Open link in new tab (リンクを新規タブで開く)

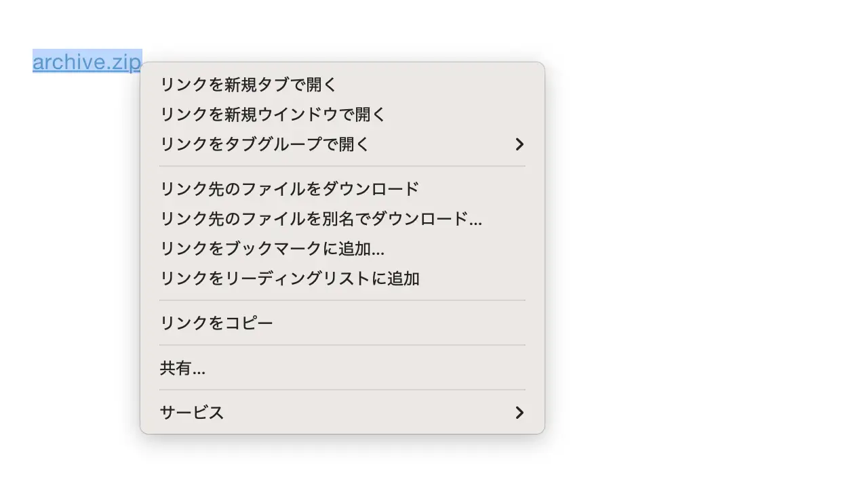248,85
